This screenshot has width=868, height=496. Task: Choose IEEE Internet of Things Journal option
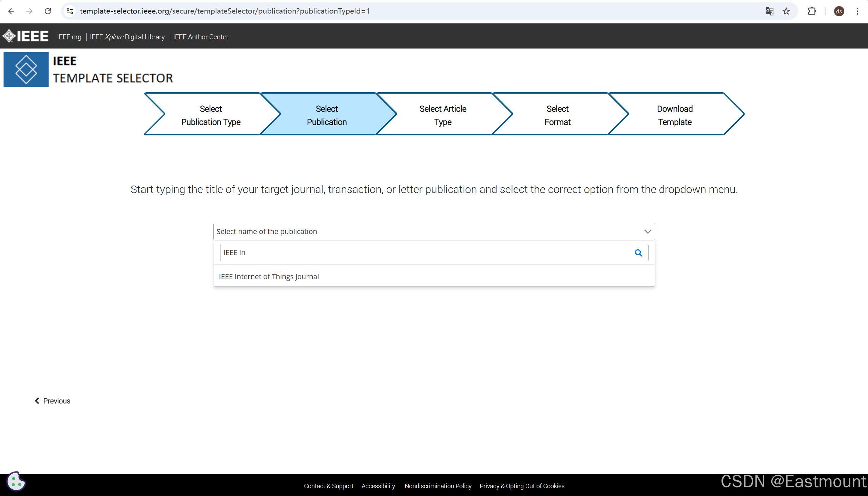(269, 276)
